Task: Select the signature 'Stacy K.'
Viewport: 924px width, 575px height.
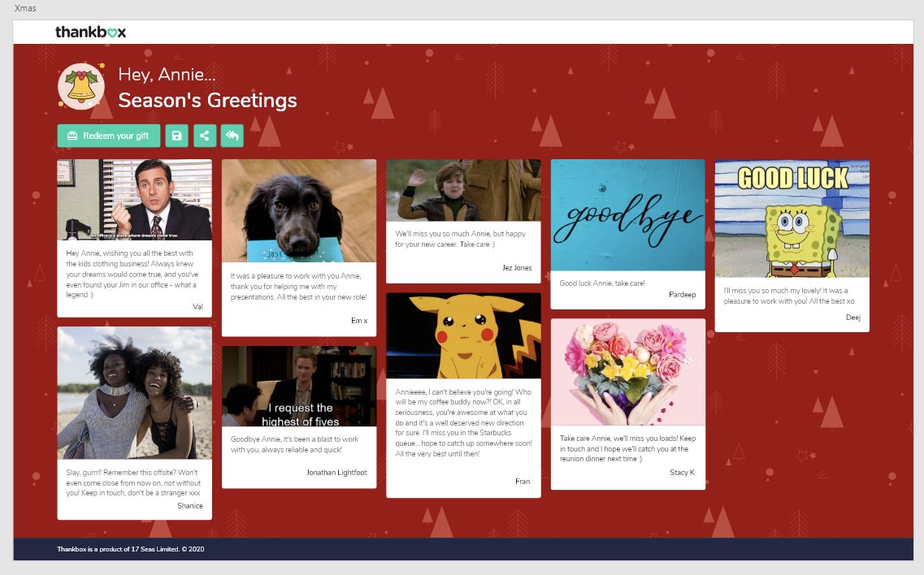Action: pyautogui.click(x=683, y=473)
